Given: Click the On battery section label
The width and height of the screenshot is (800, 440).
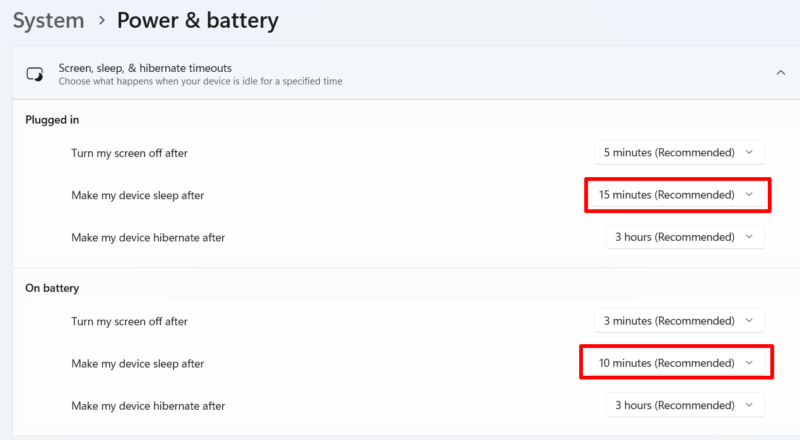Looking at the screenshot, I should (52, 288).
